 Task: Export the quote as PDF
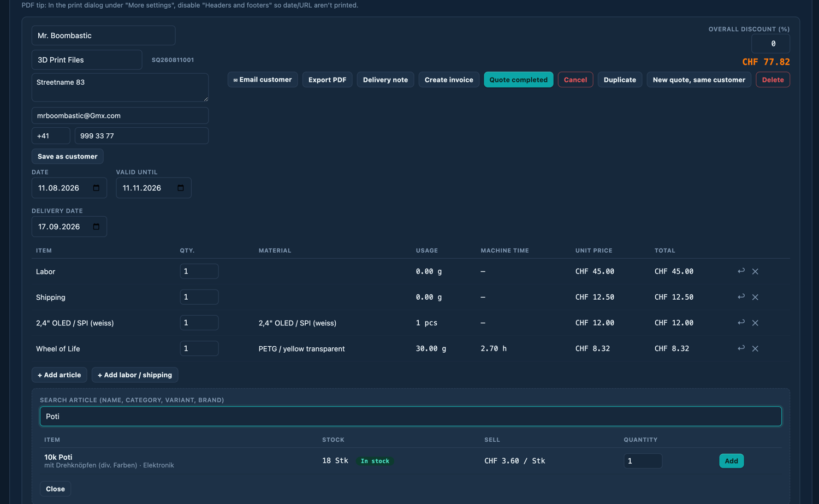tap(327, 80)
